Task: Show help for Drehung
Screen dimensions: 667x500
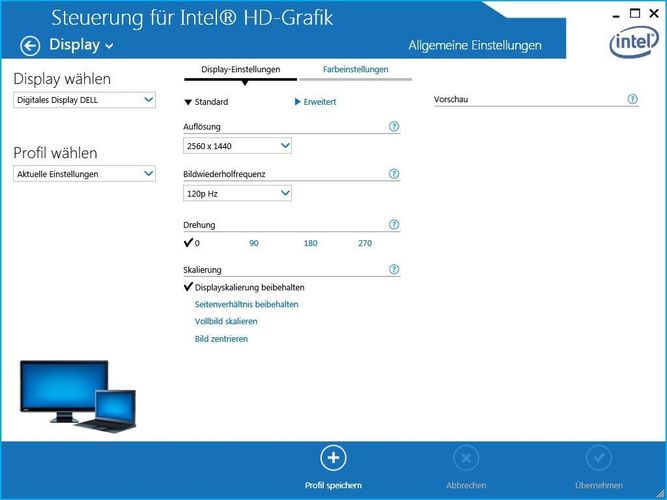Action: click(x=394, y=225)
